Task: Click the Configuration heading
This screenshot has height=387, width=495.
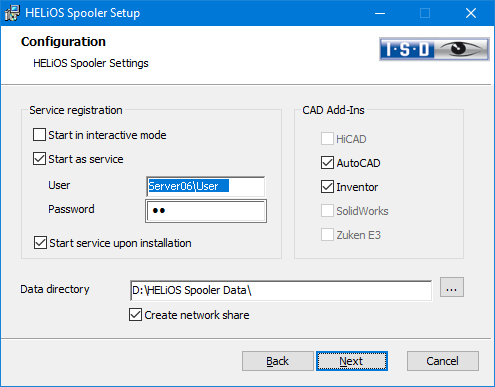Action: click(63, 42)
